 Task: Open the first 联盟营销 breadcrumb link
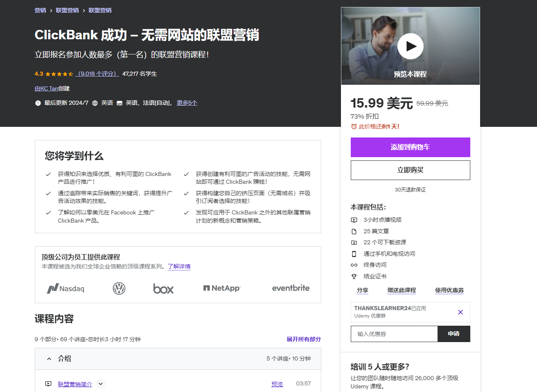67,10
